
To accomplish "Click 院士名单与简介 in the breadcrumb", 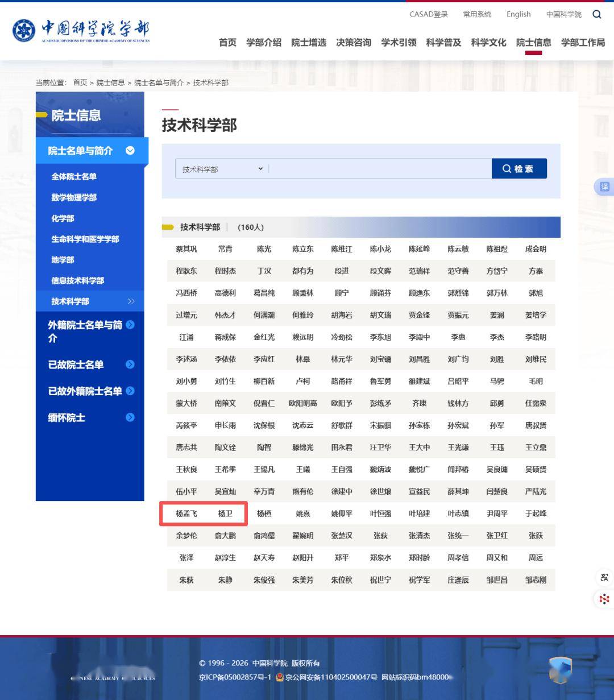I will click(x=159, y=82).
